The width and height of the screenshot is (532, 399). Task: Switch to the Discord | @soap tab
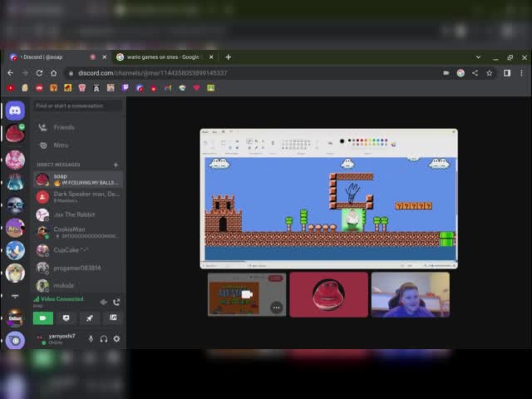click(x=54, y=57)
